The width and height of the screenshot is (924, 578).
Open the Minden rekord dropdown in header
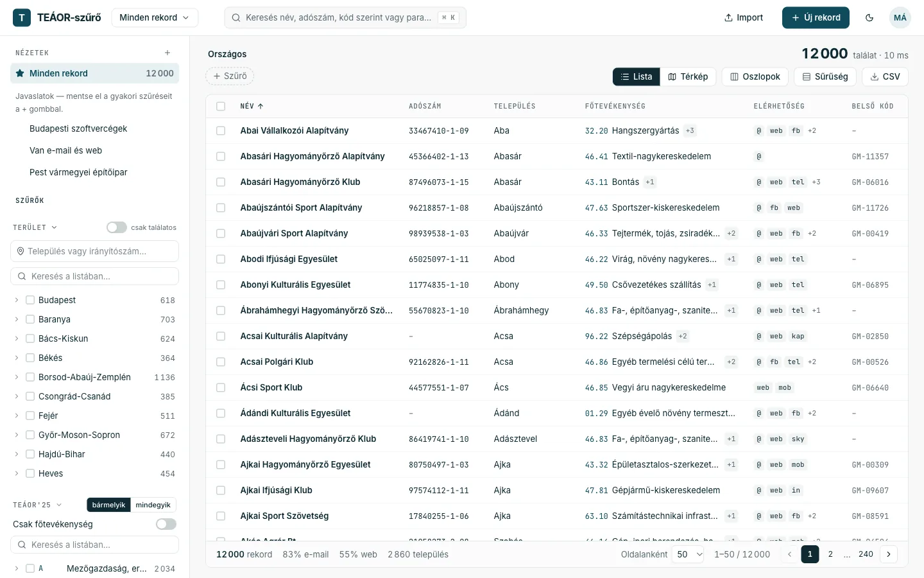(155, 17)
